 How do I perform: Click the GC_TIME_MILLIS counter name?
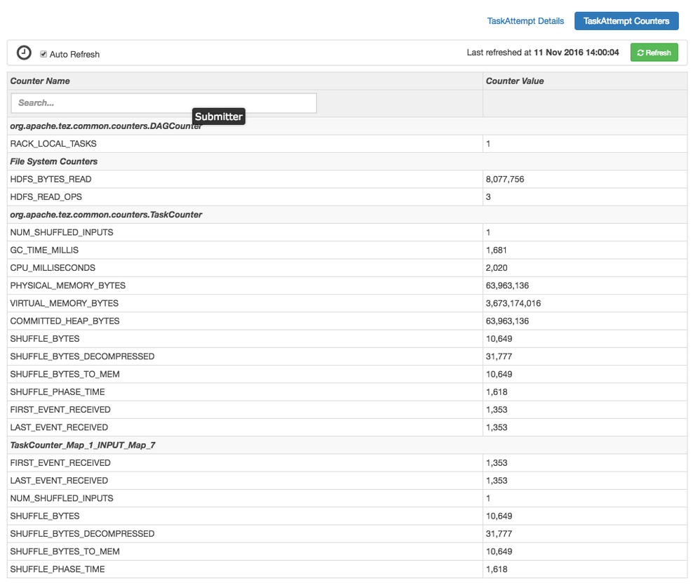44,250
